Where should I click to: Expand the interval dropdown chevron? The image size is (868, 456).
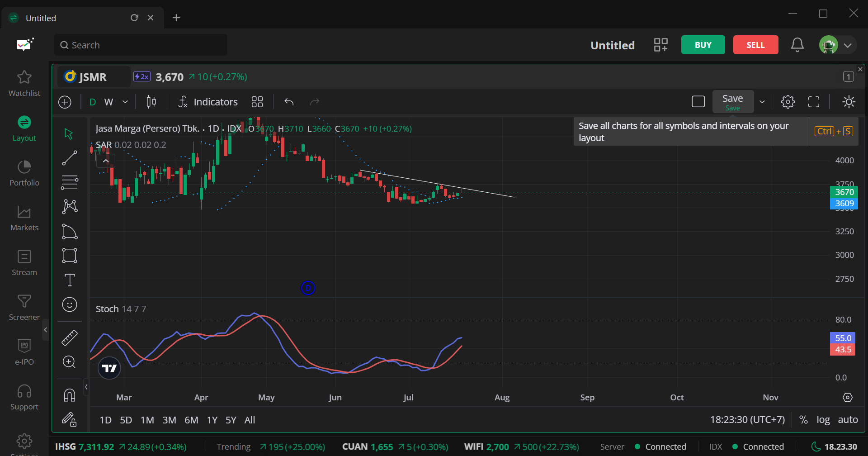point(125,102)
